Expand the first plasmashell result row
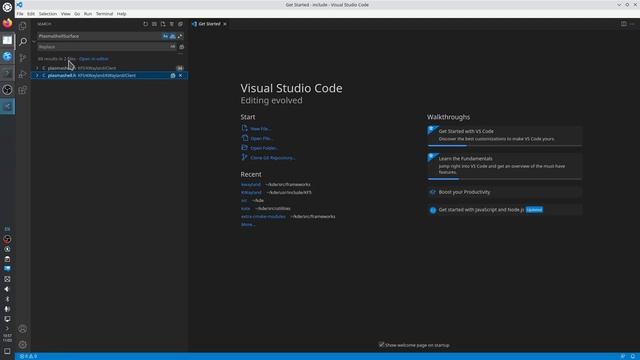 pyautogui.click(x=37, y=68)
